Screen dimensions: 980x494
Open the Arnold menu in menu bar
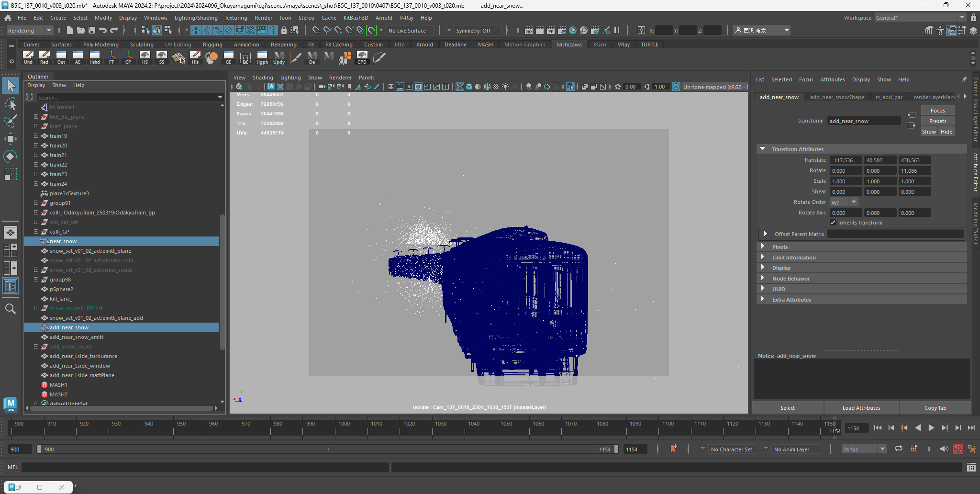pyautogui.click(x=383, y=18)
